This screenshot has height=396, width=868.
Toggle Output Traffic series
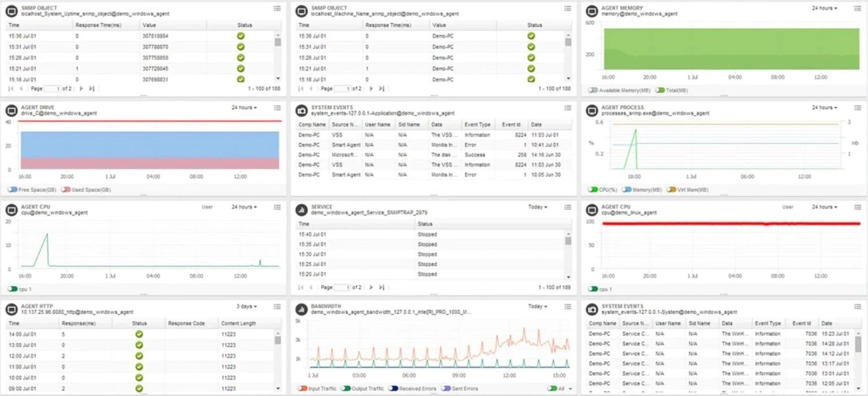click(346, 388)
